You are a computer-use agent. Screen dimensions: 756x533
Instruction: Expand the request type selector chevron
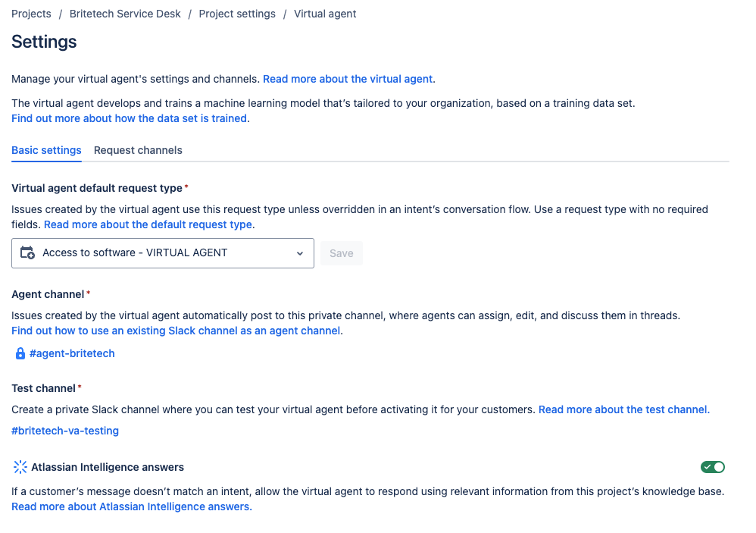pyautogui.click(x=300, y=252)
